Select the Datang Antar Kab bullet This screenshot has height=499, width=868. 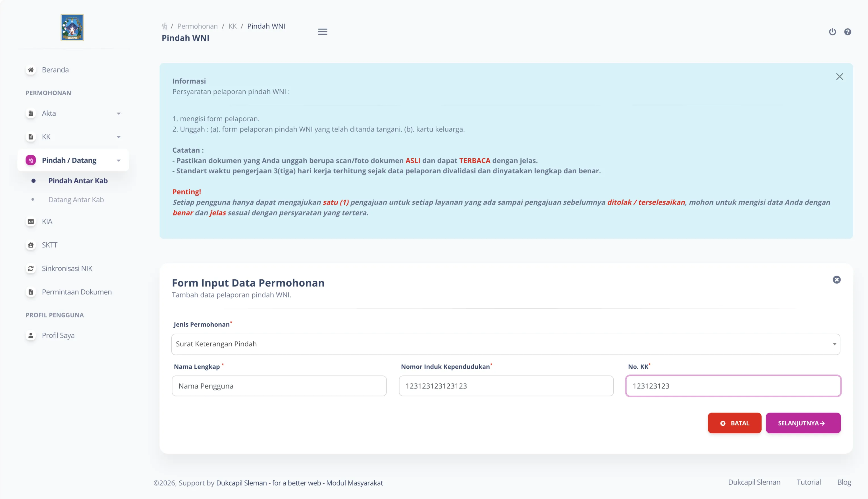click(33, 199)
